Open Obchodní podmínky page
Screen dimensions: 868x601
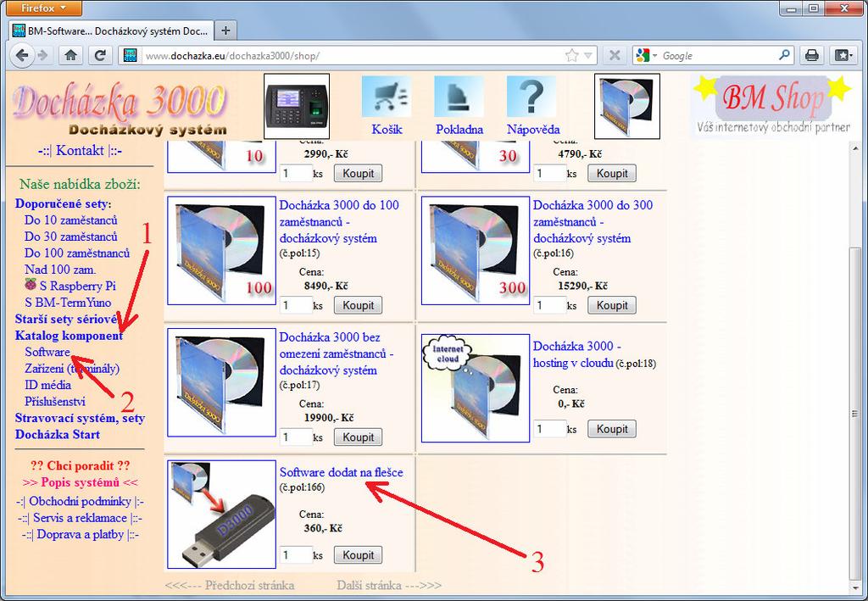[x=80, y=501]
